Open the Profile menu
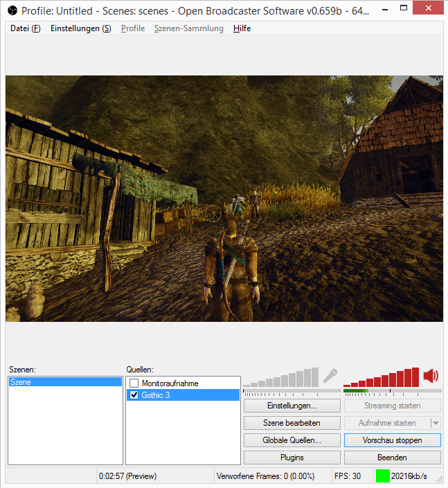This screenshot has height=488, width=448. pyautogui.click(x=133, y=28)
